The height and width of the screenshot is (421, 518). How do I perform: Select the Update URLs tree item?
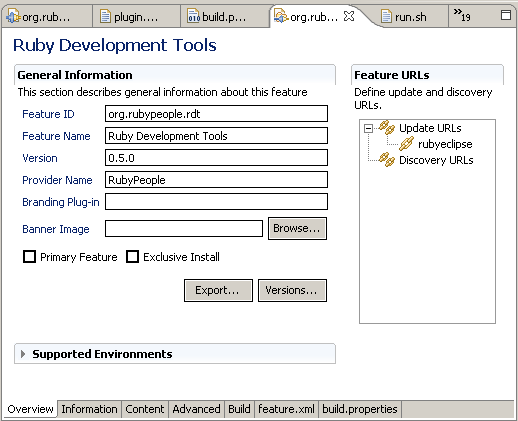[x=430, y=128]
